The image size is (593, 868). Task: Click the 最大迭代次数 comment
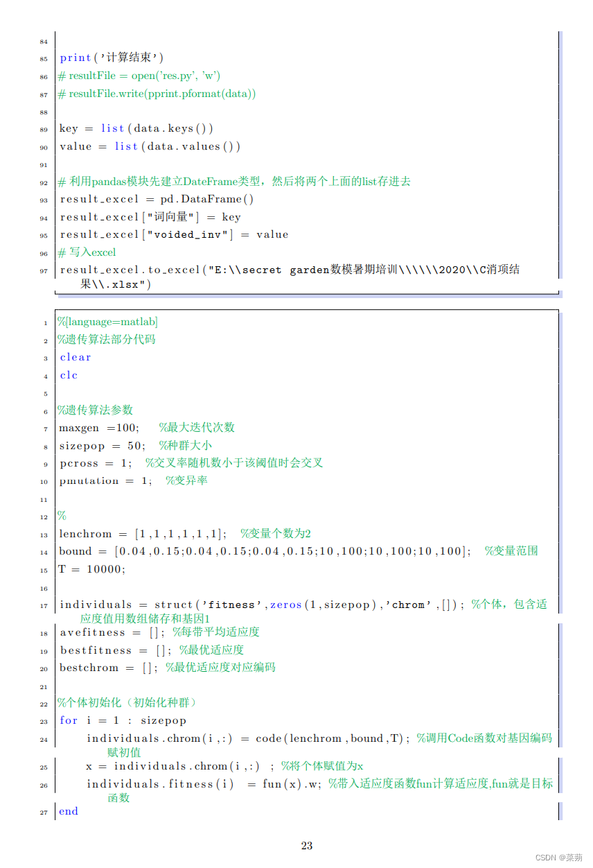[197, 428]
